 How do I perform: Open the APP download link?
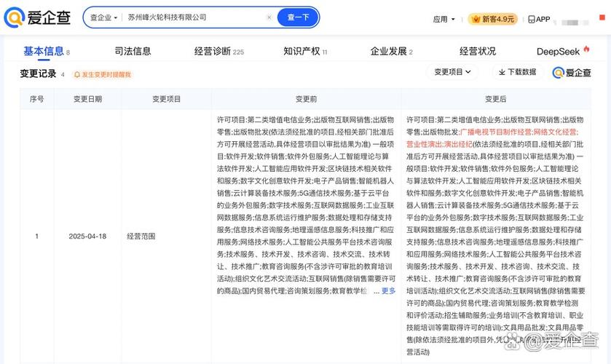(x=539, y=19)
